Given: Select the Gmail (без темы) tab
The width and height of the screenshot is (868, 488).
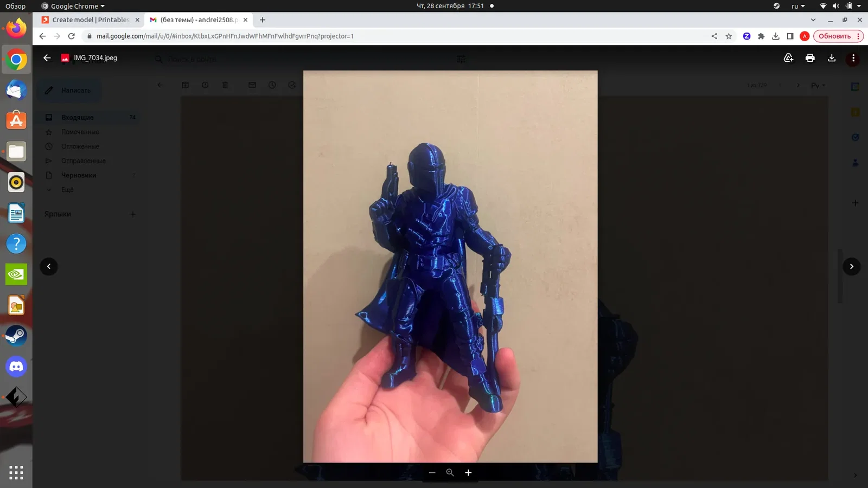Looking at the screenshot, I should pyautogui.click(x=199, y=20).
